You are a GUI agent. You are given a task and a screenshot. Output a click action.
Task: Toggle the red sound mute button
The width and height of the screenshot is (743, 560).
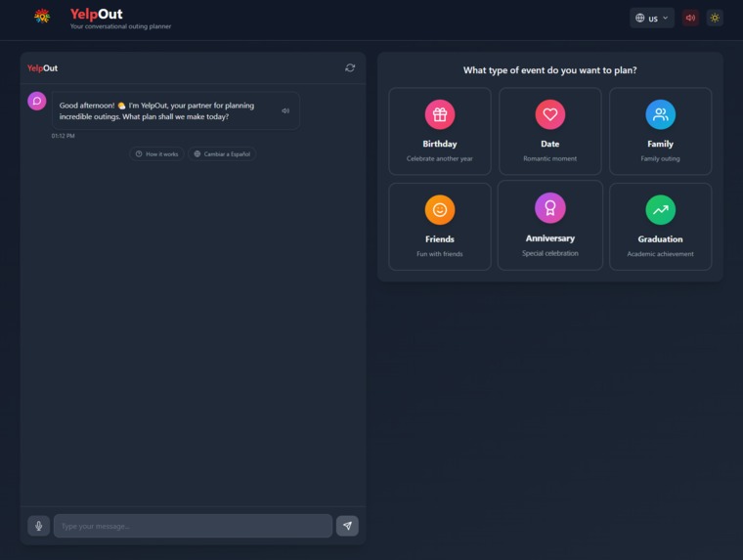(690, 18)
